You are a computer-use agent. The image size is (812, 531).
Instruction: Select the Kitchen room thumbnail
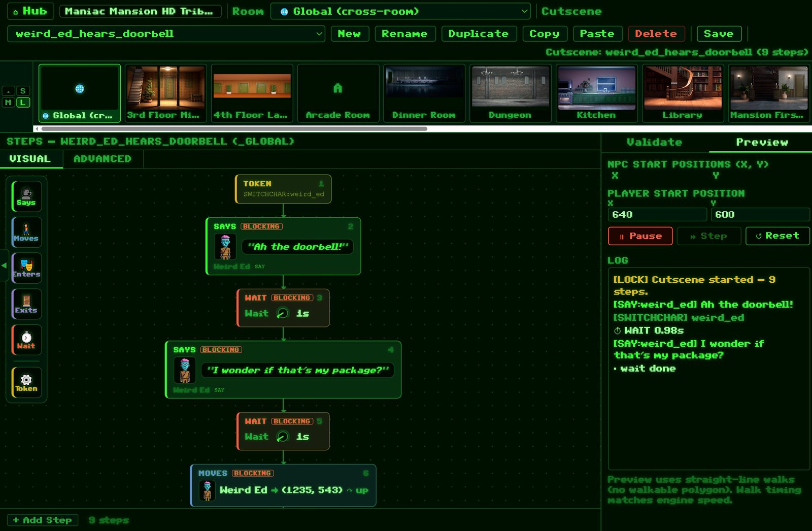coord(597,93)
